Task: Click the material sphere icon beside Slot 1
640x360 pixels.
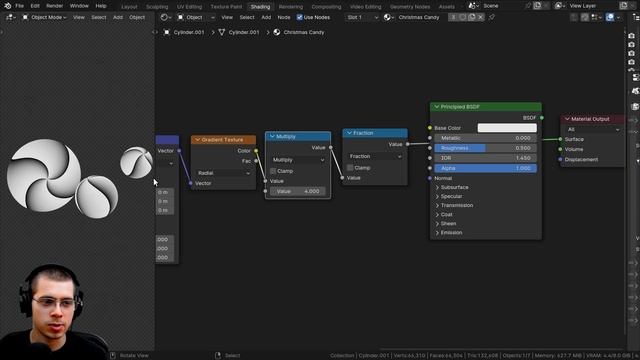Action: click(x=388, y=17)
